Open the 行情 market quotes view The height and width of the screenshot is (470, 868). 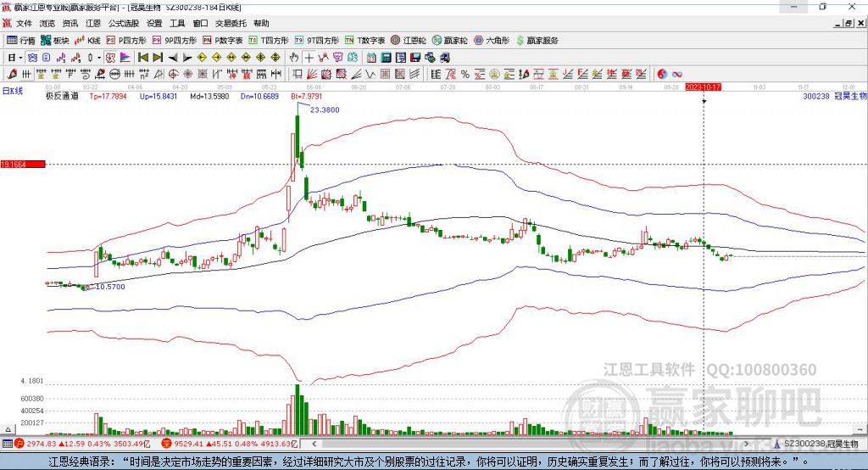[21, 41]
